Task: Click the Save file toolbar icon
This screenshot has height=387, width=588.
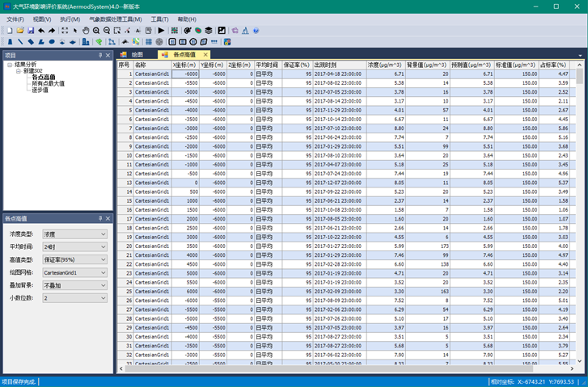Action: 30,31
